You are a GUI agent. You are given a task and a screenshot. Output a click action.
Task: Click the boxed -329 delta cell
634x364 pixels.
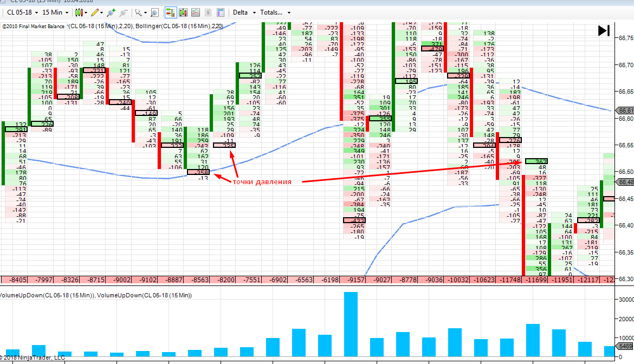point(458,76)
